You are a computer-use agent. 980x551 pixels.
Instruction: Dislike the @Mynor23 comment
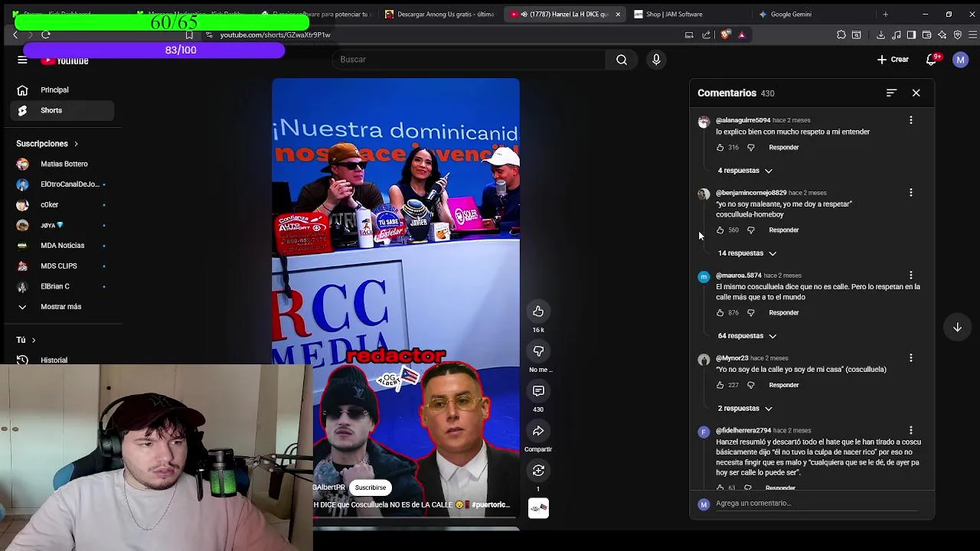tap(750, 386)
